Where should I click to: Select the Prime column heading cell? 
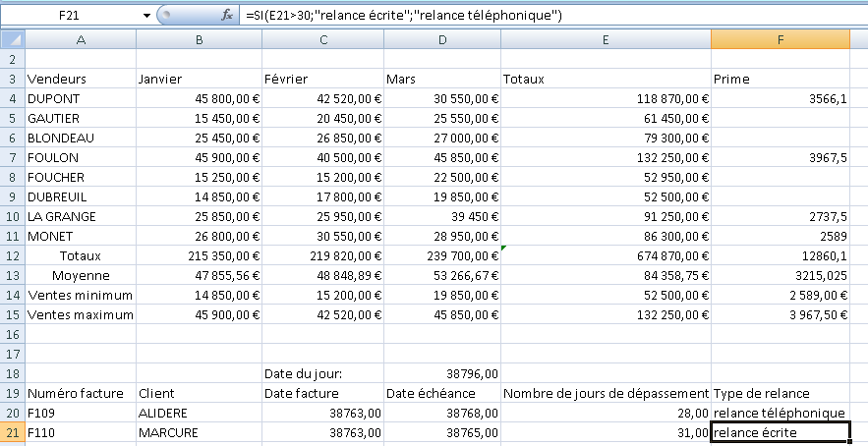[x=780, y=79]
